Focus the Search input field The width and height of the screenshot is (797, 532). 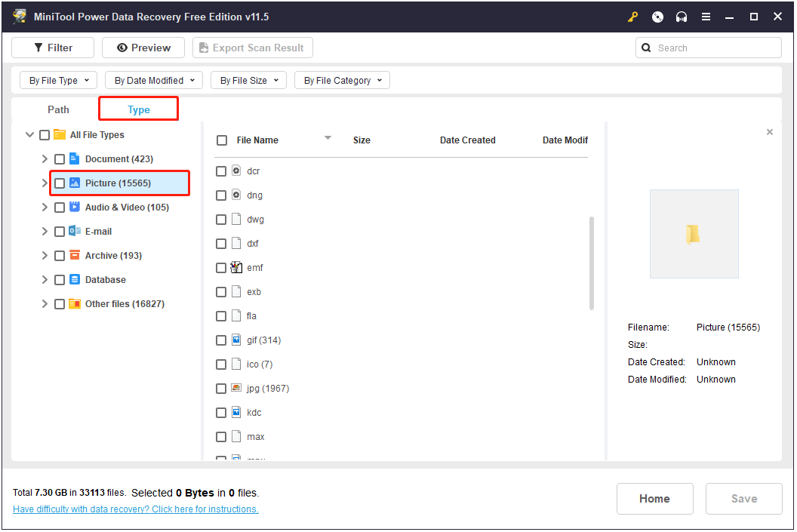tap(709, 48)
